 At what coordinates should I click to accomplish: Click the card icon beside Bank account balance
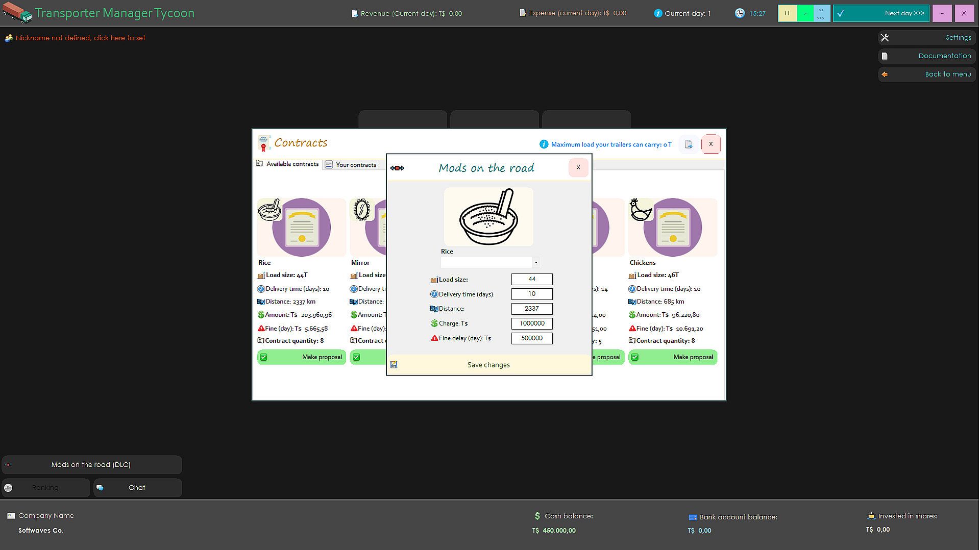tap(693, 517)
